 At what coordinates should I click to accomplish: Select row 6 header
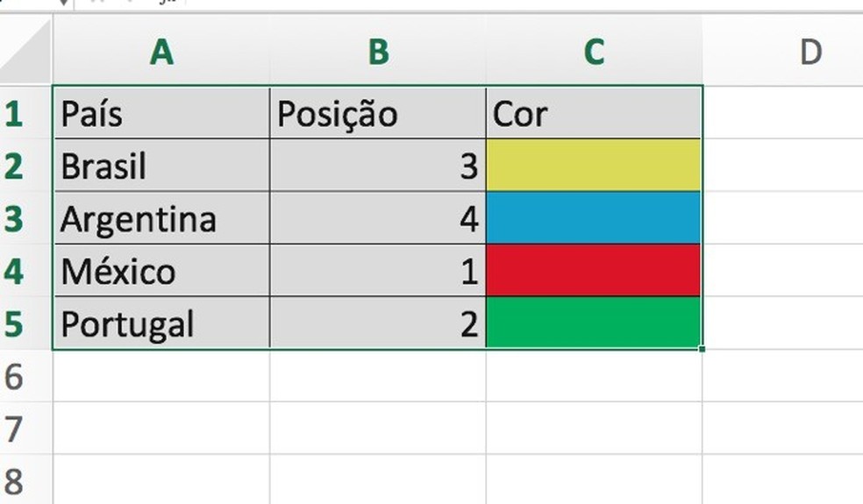[x=15, y=376]
